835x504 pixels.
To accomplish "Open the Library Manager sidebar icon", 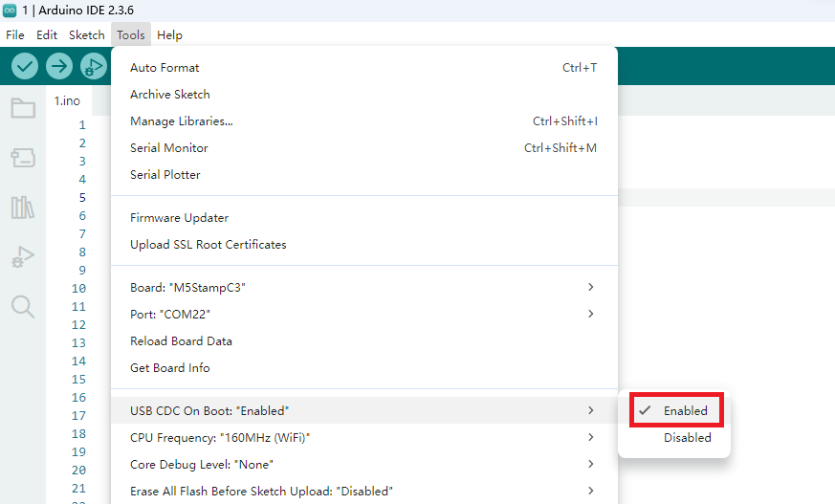I will (23, 208).
